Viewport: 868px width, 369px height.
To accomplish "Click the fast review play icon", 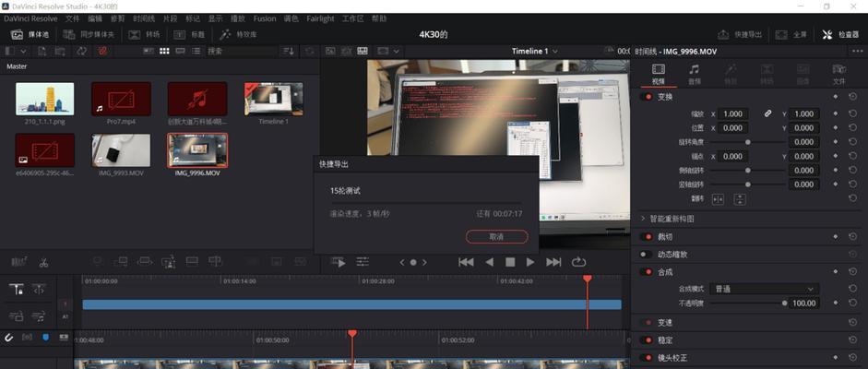I will click(x=339, y=262).
